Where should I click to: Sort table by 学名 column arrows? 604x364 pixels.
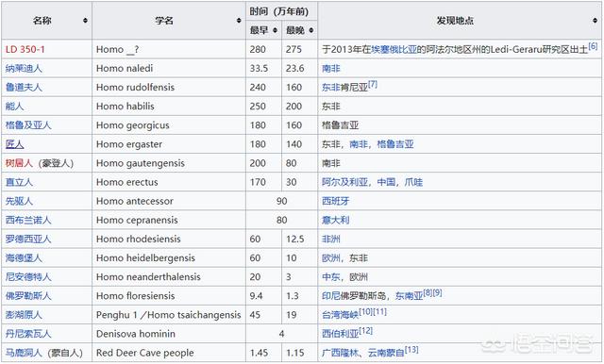coord(239,21)
